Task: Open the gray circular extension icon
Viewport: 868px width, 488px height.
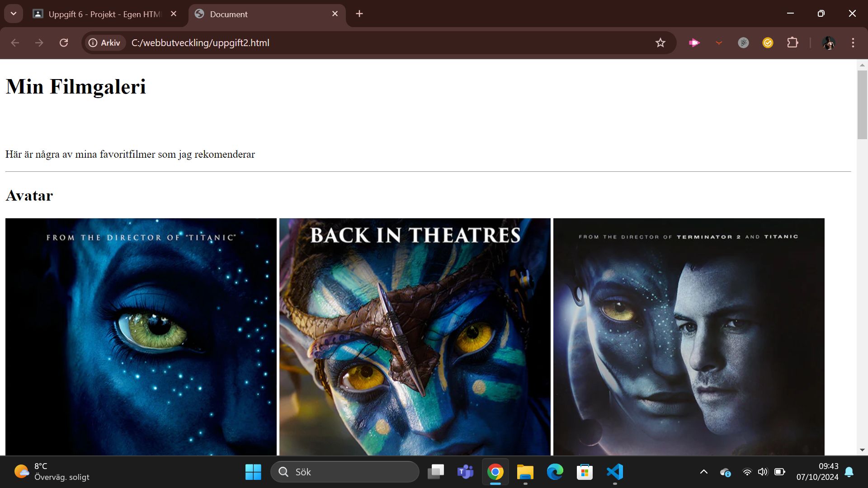Action: (743, 42)
